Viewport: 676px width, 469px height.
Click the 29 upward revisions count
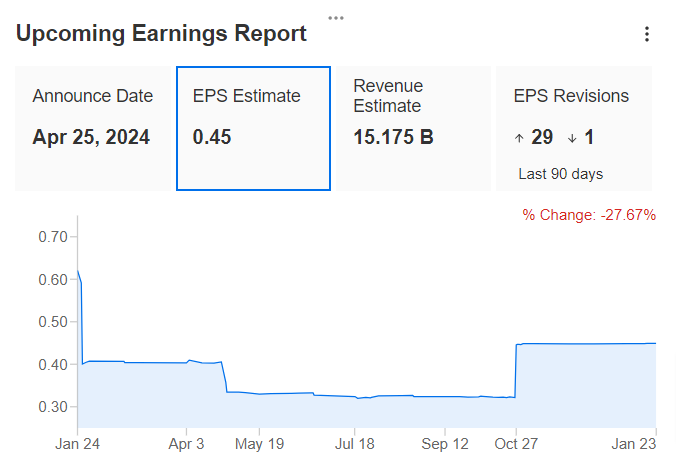(542, 137)
